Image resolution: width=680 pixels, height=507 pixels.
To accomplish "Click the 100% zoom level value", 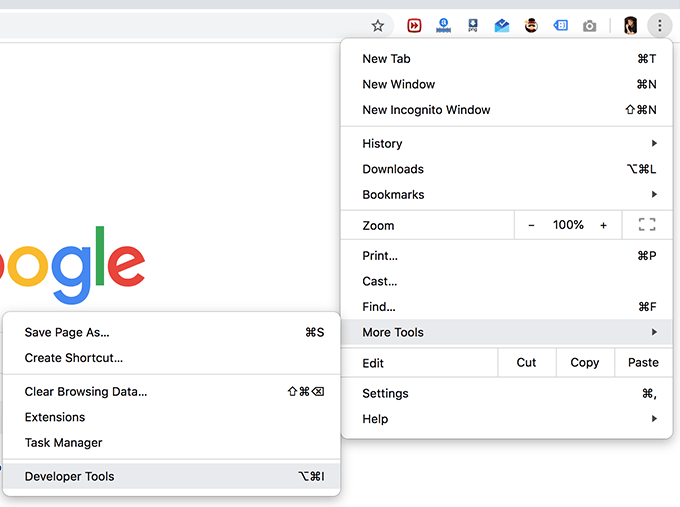I will (568, 225).
